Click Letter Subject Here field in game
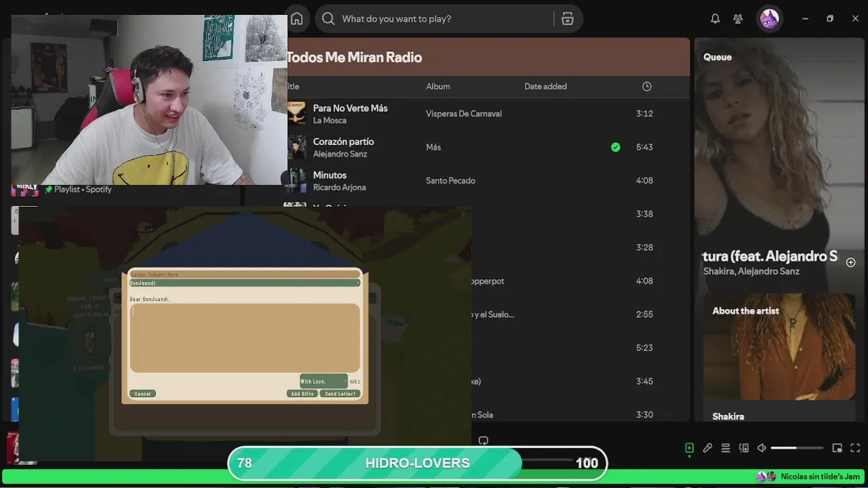This screenshot has height=488, width=868. click(244, 274)
